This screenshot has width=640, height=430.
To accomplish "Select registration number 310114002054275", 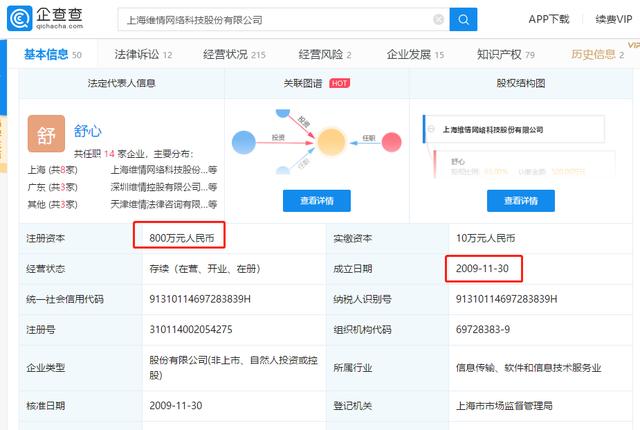I will click(x=191, y=329).
